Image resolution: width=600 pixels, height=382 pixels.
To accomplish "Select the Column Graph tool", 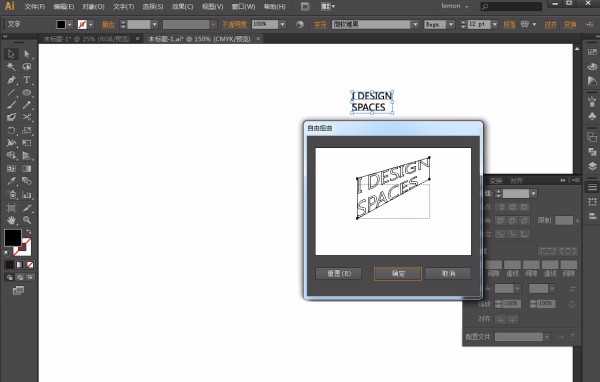I will pos(27,195).
